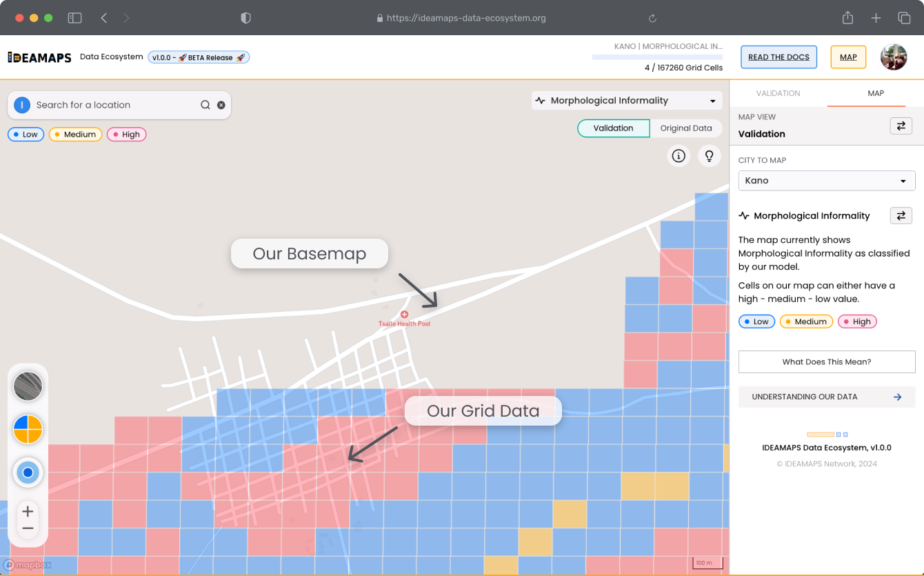Open the Morphological Informality layer selector
Screen dimensions: 924x576
click(x=626, y=100)
